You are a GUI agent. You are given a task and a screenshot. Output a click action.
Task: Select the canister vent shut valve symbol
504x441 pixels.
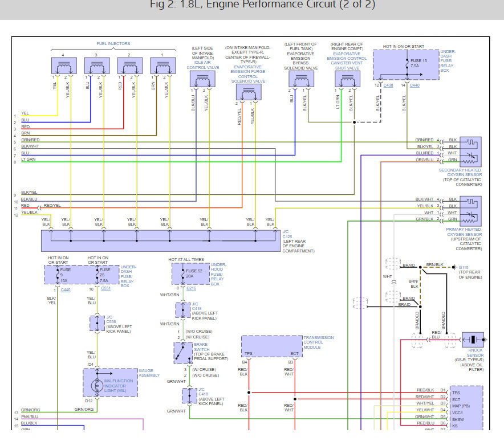click(x=347, y=79)
